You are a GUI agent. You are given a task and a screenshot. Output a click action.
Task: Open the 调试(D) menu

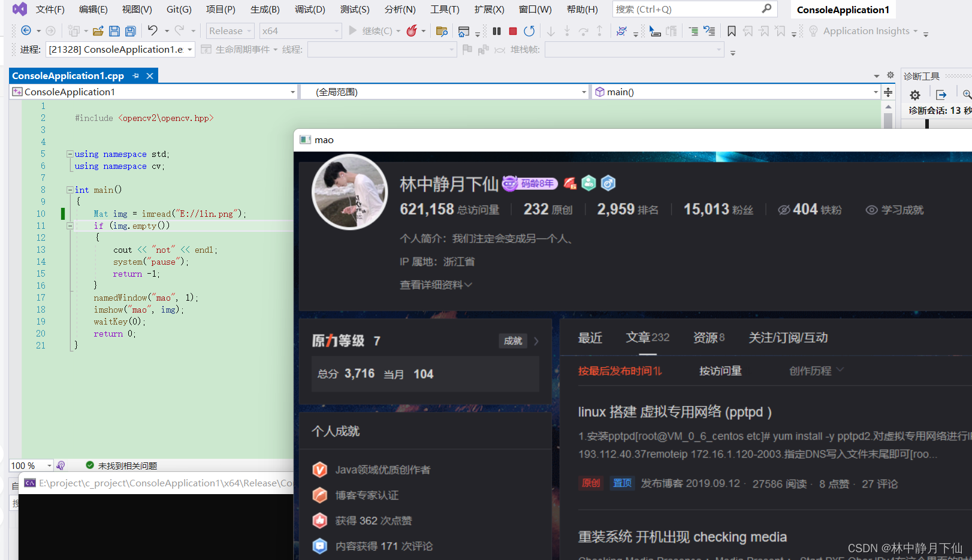point(310,9)
